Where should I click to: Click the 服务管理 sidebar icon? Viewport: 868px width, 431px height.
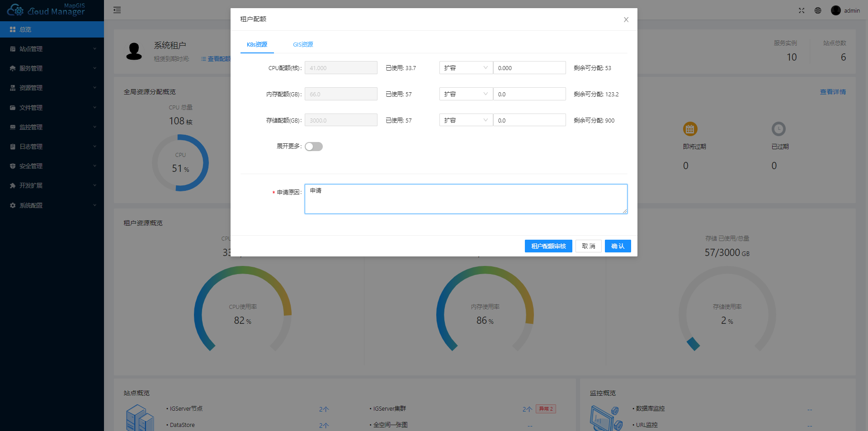[x=13, y=68]
